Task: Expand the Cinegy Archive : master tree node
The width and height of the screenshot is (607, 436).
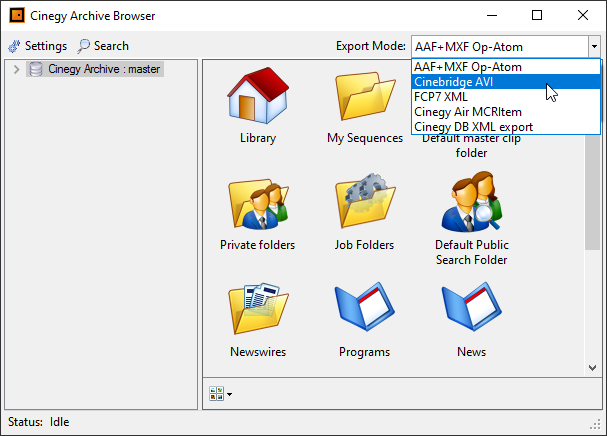Action: 16,69
